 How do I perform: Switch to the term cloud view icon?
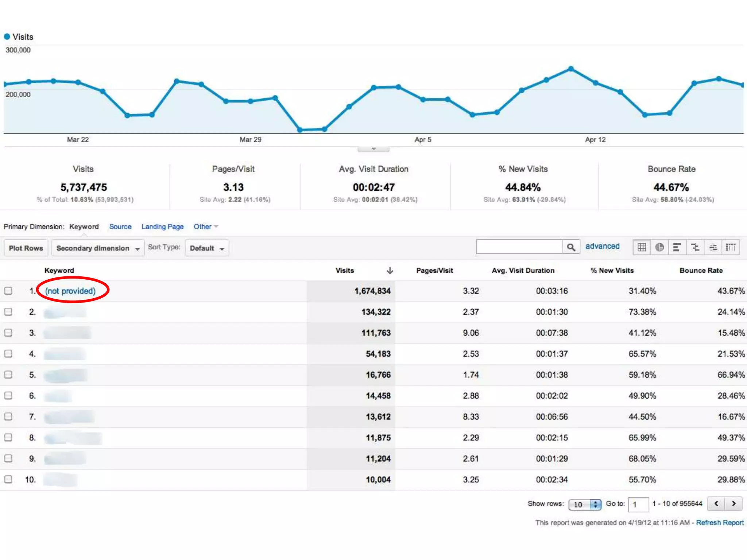click(x=713, y=248)
